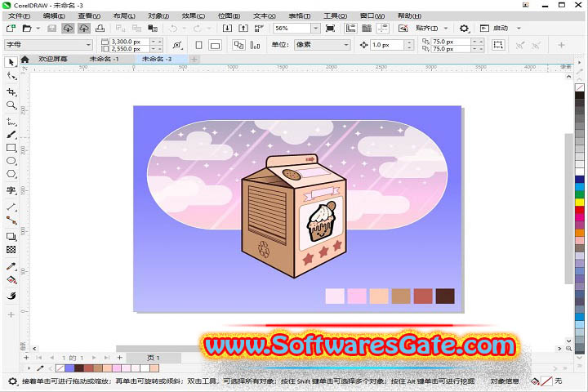Open the 效果 menu

tap(194, 16)
